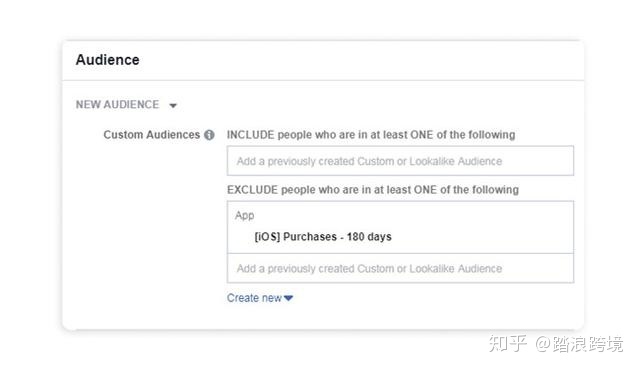Focus the EXCLUDE audience input below Purchases
Image resolution: width=640 pixels, height=370 pixels.
pos(400,268)
